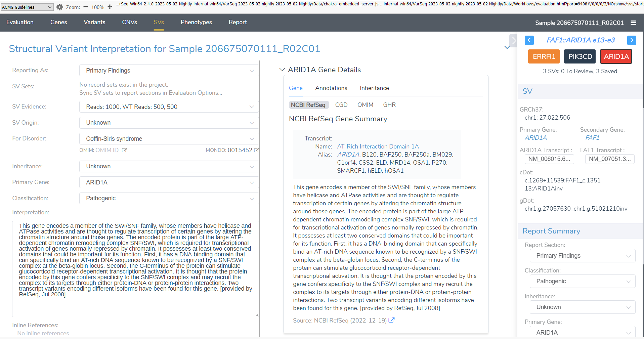644x339 pixels.
Task: Select the ERRFI1 gene button
Action: pyautogui.click(x=544, y=56)
